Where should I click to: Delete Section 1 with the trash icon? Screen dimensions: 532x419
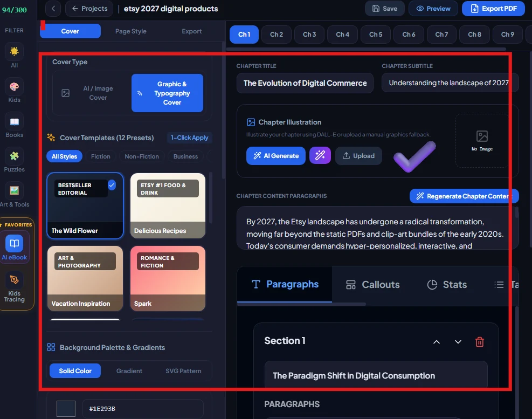pos(479,341)
